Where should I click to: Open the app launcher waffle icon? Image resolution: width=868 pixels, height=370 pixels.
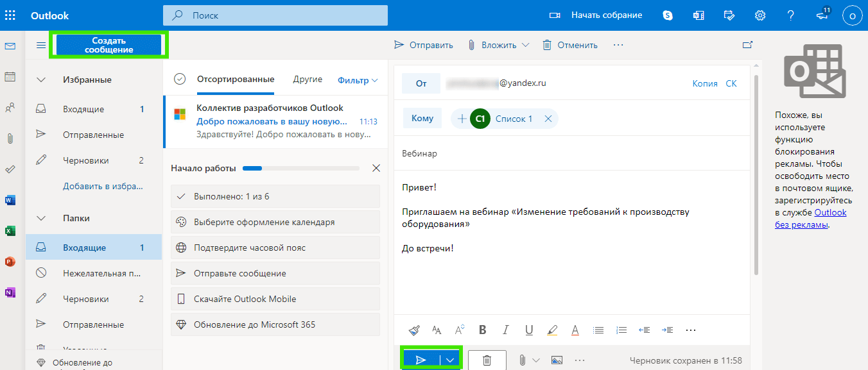tap(10, 15)
